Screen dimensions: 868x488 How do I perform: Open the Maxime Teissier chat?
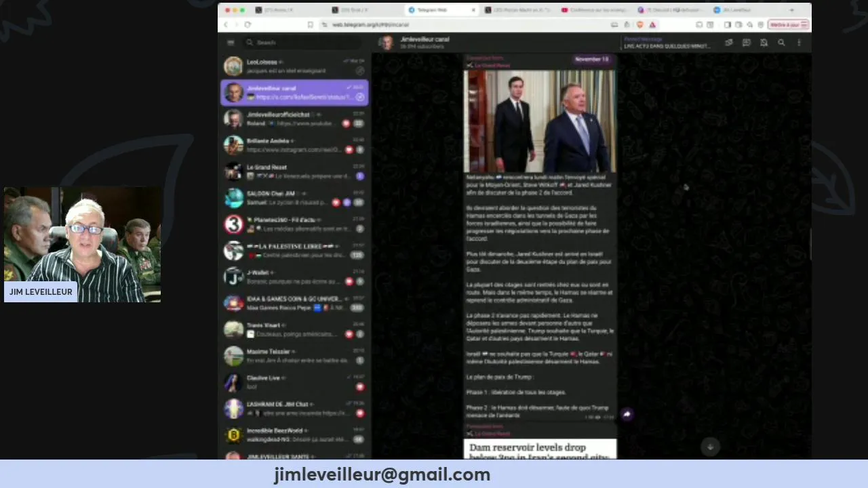pyautogui.click(x=294, y=356)
